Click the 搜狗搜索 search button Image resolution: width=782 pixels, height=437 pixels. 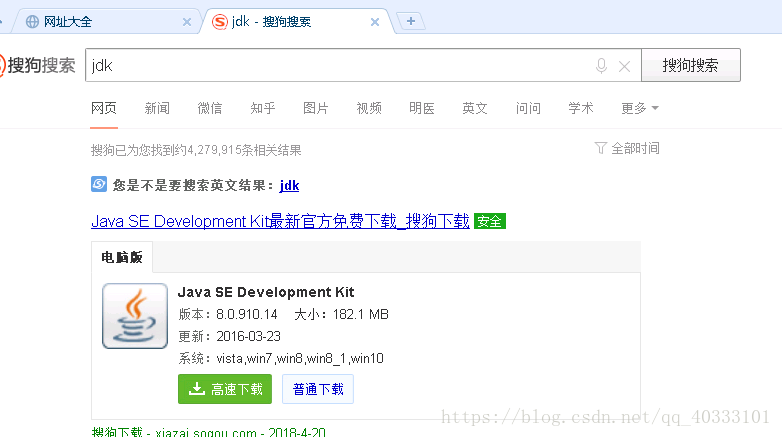[691, 65]
